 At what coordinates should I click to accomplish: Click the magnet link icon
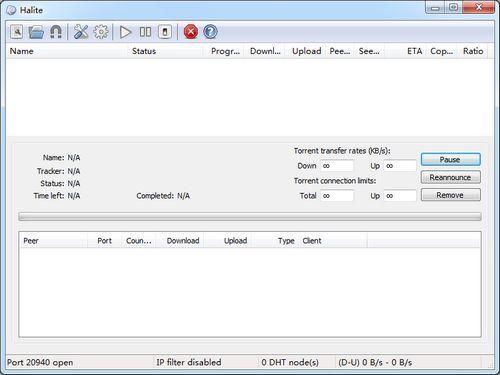pyautogui.click(x=56, y=32)
